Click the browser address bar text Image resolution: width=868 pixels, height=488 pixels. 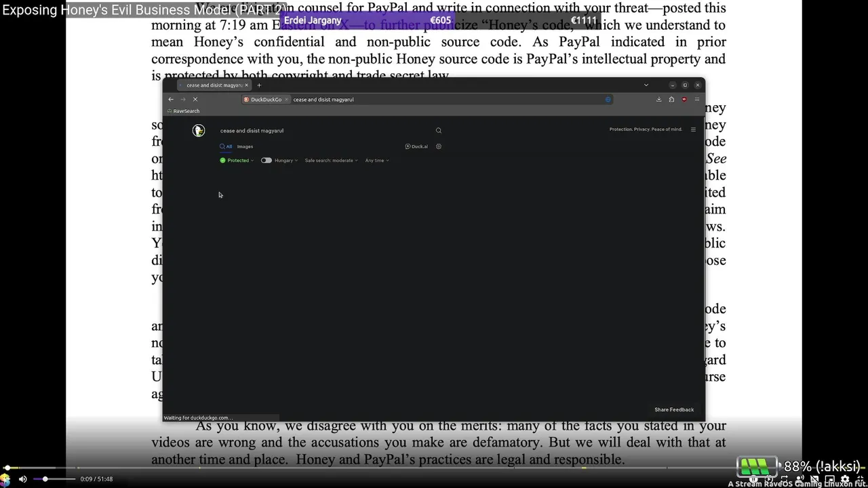[x=323, y=100]
